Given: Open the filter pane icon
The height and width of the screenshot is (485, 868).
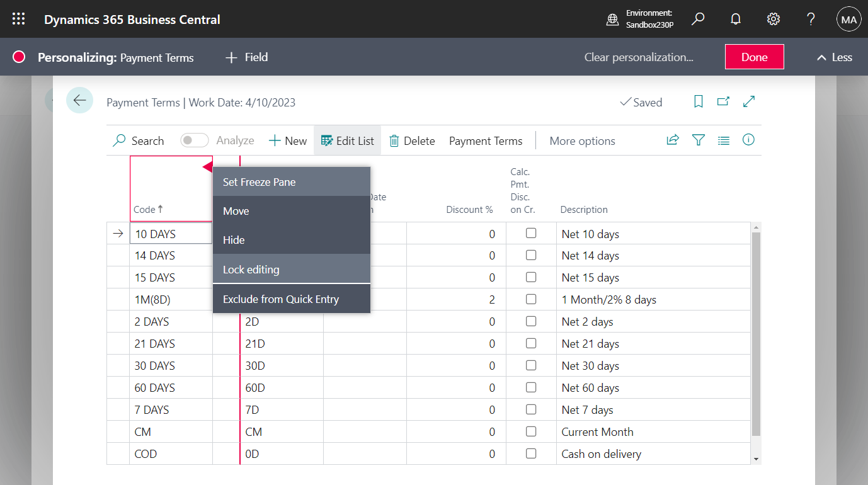Looking at the screenshot, I should click(698, 140).
